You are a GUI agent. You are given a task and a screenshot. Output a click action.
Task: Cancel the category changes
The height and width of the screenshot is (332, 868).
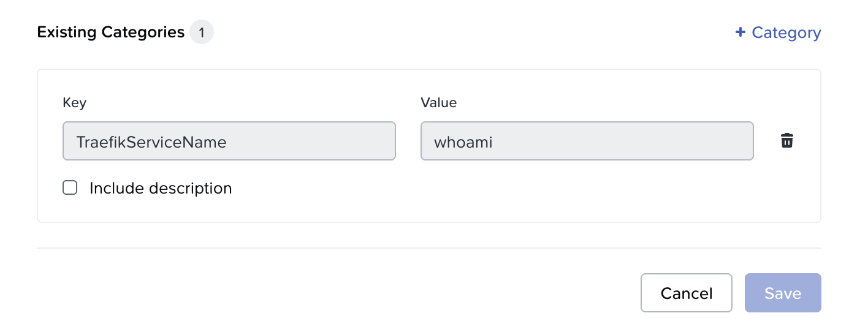pos(686,293)
